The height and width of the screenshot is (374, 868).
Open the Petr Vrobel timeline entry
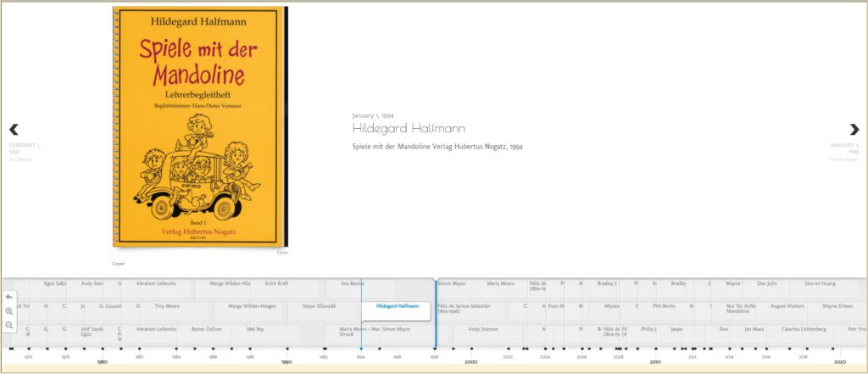(856, 329)
